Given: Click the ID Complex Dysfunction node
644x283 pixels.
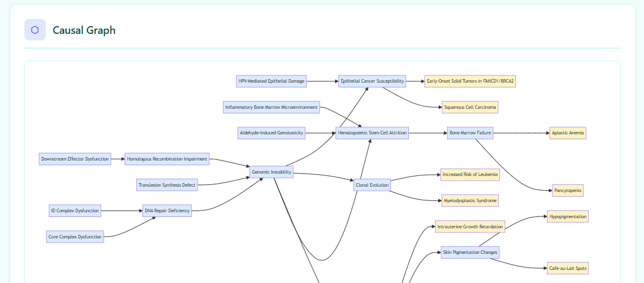Looking at the screenshot, I should coord(75,211).
